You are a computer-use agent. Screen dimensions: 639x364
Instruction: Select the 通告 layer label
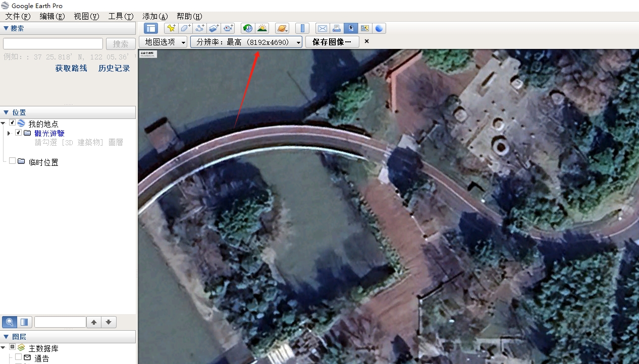point(42,358)
